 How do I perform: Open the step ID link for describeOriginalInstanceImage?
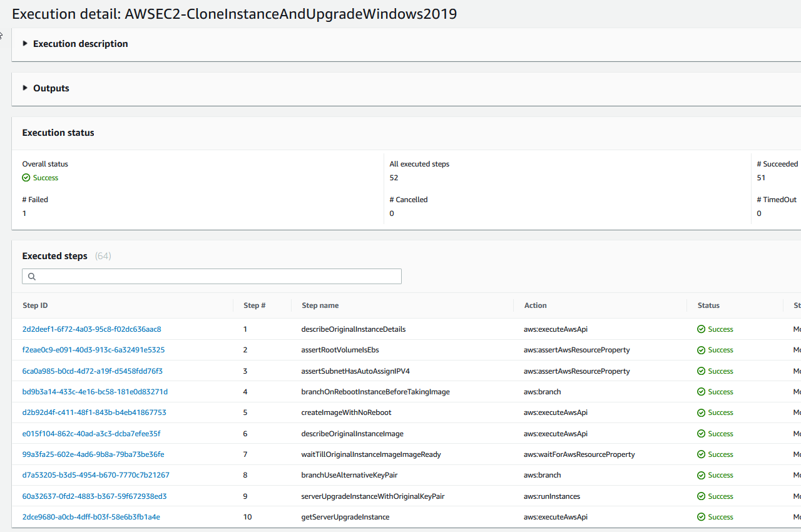90,433
